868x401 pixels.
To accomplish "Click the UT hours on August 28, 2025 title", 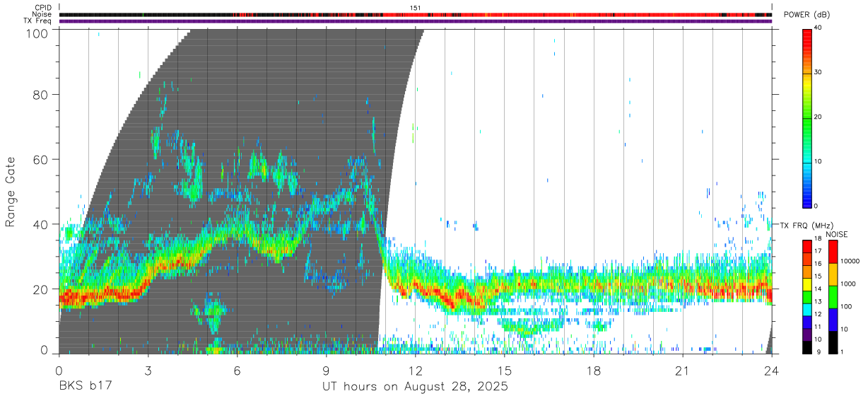I will [416, 387].
